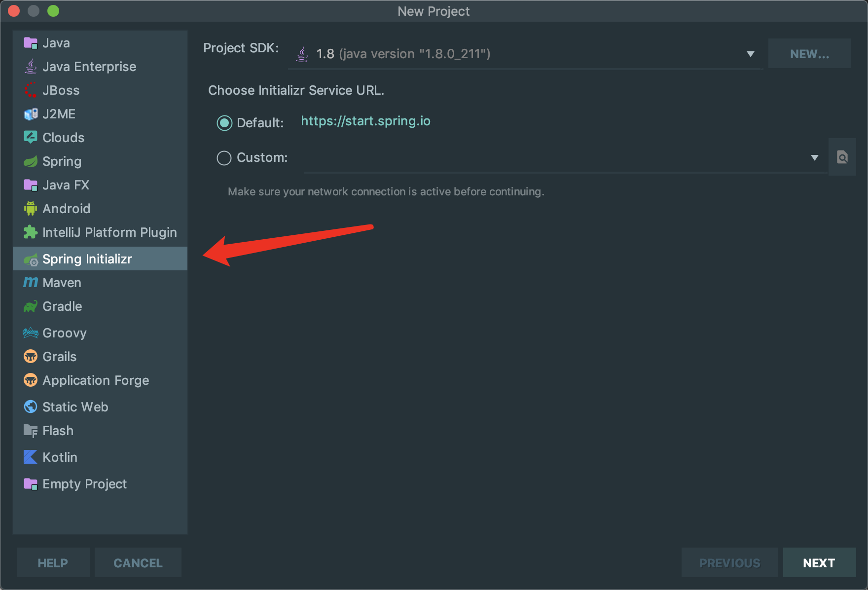Select the Spring Initializr label

click(87, 259)
